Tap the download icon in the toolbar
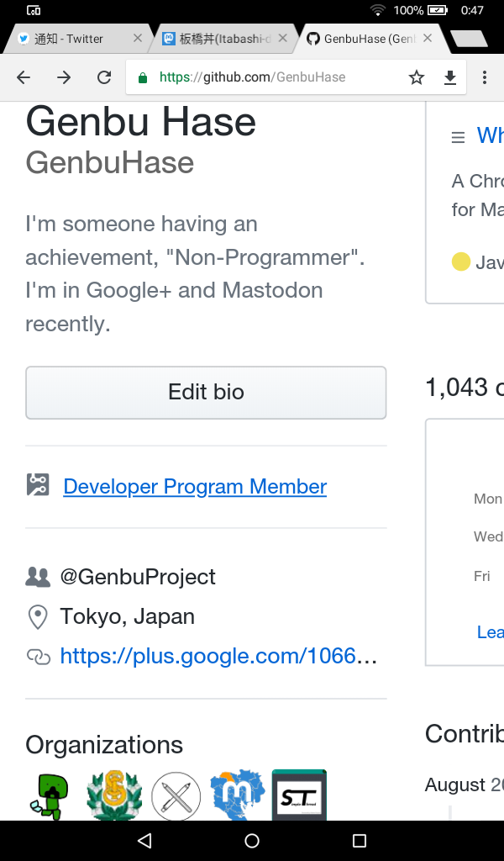The height and width of the screenshot is (861, 504). [x=450, y=77]
